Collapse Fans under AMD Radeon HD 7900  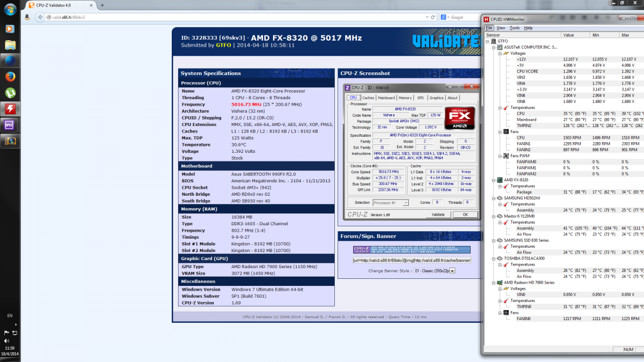(x=500, y=313)
